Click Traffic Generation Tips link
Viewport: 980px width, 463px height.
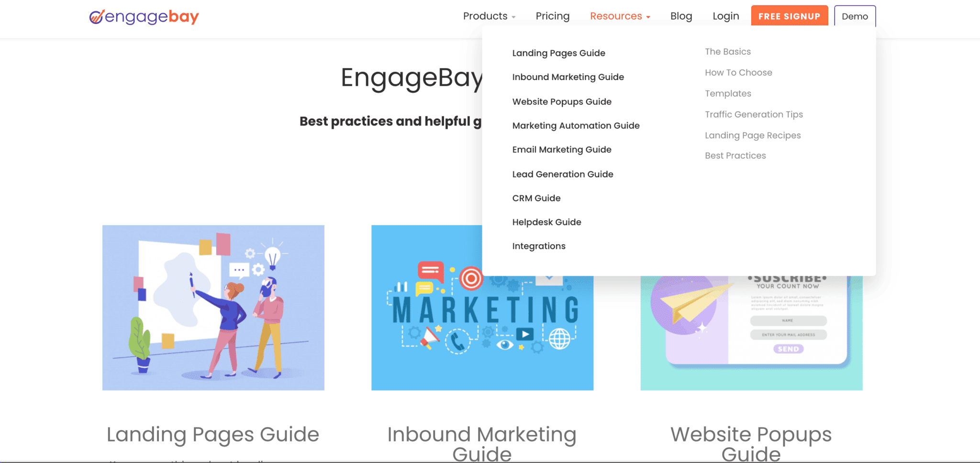[x=754, y=114]
